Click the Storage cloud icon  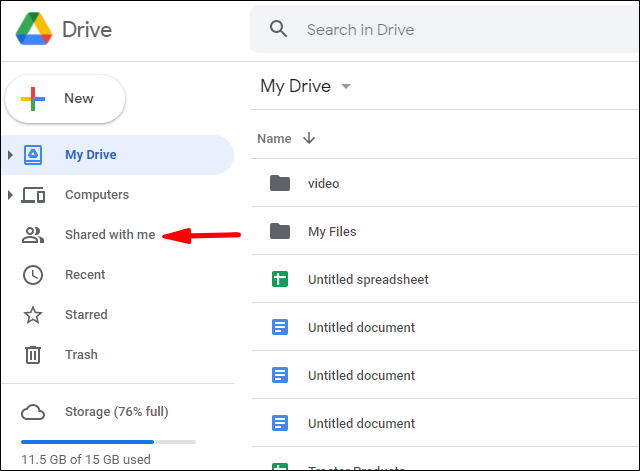pos(33,412)
